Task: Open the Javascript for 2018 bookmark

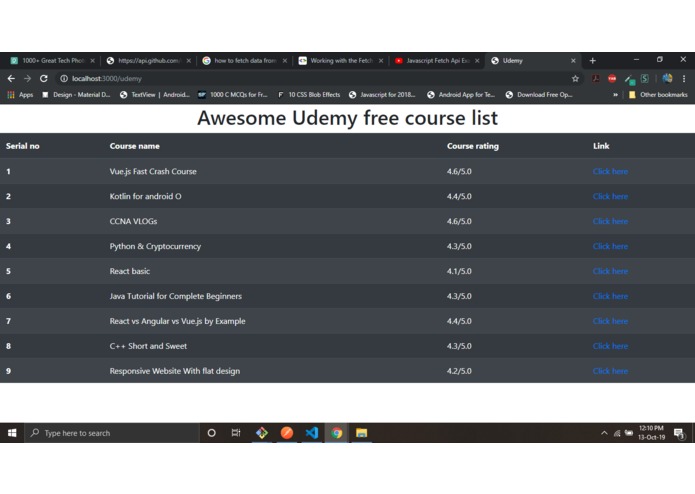Action: [x=382, y=95]
